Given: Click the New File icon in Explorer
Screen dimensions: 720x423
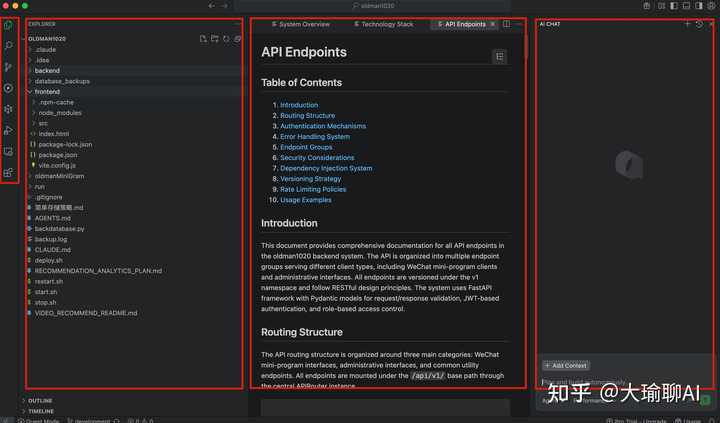Looking at the screenshot, I should click(202, 39).
